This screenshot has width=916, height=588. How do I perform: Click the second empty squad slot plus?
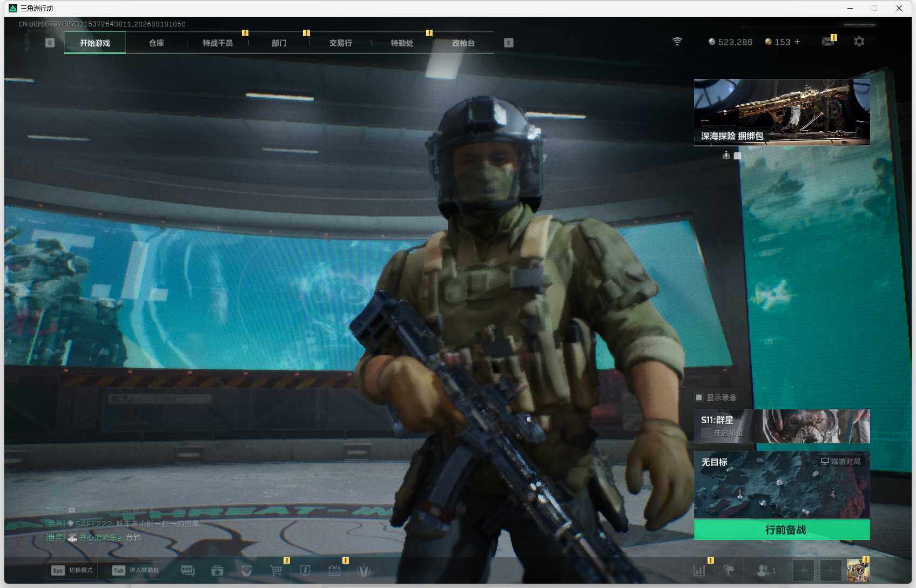click(831, 570)
